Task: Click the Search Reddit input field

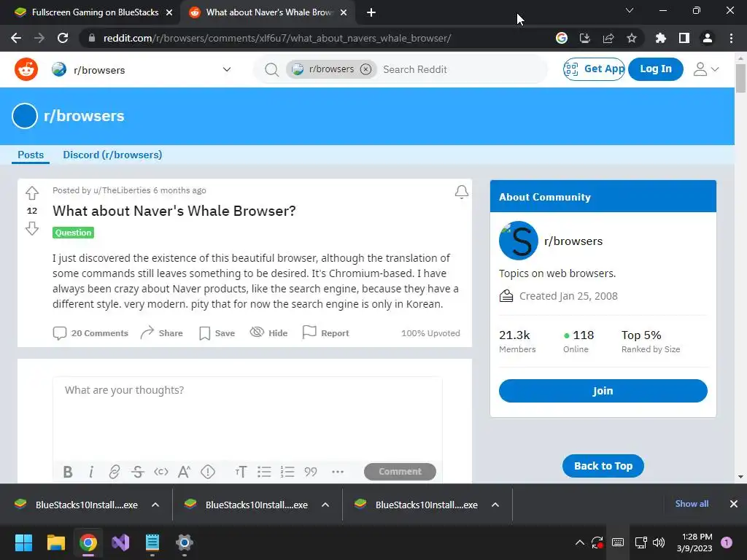Action: [462, 69]
